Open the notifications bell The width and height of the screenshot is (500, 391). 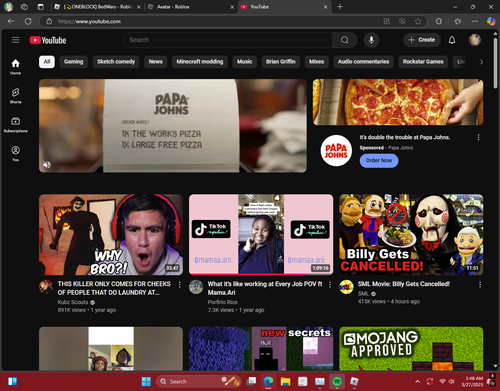click(452, 40)
